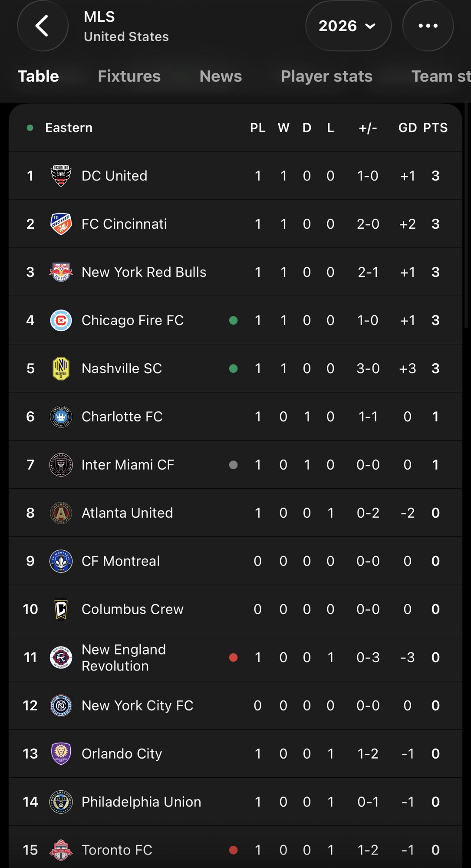Image resolution: width=471 pixels, height=868 pixels.
Task: Open the News tab
Action: click(221, 76)
